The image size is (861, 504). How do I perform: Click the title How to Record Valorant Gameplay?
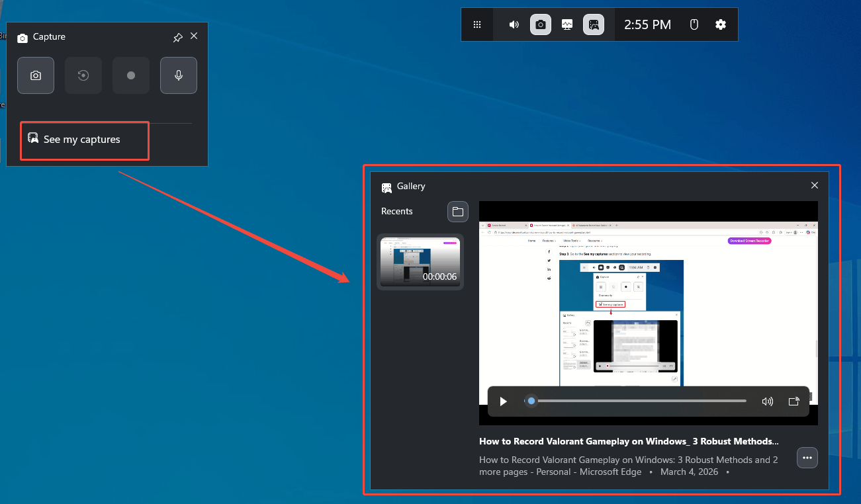tap(629, 441)
